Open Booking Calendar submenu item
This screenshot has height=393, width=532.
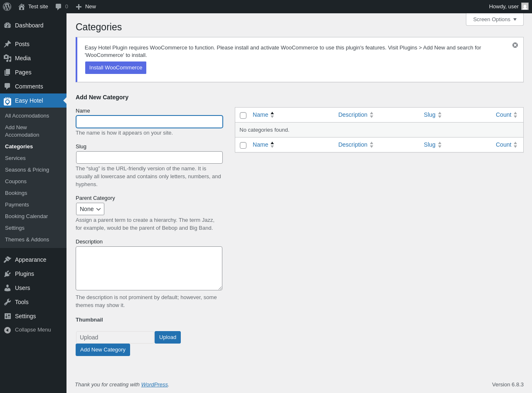[x=26, y=216]
